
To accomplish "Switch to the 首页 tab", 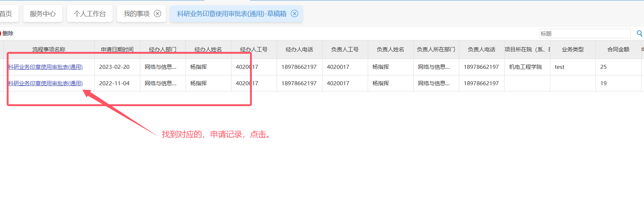I will [x=6, y=14].
